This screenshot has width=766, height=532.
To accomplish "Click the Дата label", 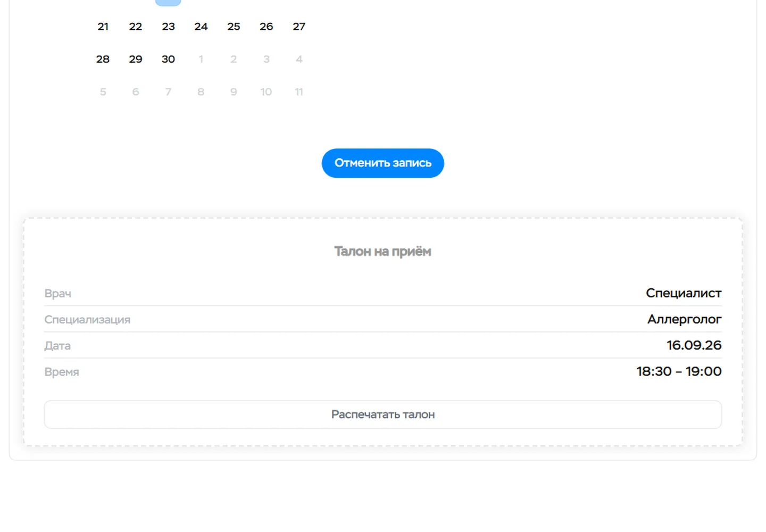I will (57, 346).
